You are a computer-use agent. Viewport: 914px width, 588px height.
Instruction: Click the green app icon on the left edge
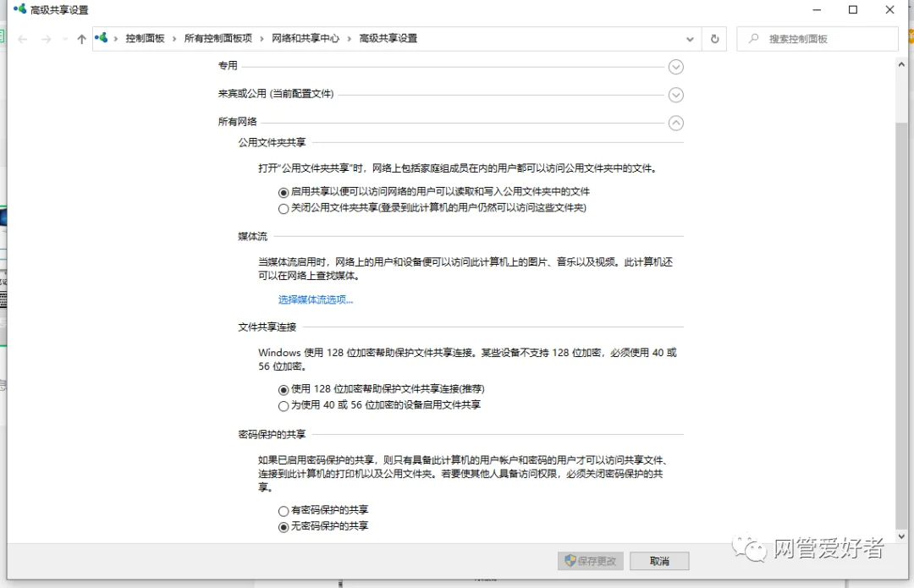click(3, 36)
